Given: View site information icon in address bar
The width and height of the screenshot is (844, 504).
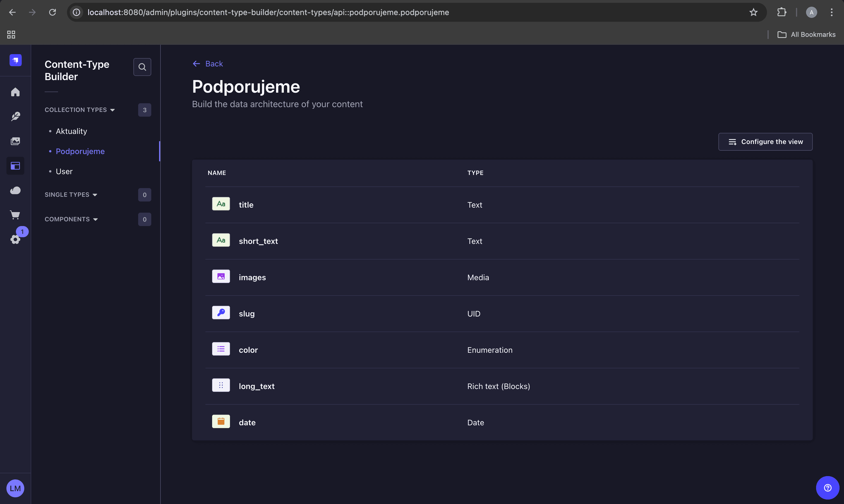Looking at the screenshot, I should pyautogui.click(x=77, y=12).
